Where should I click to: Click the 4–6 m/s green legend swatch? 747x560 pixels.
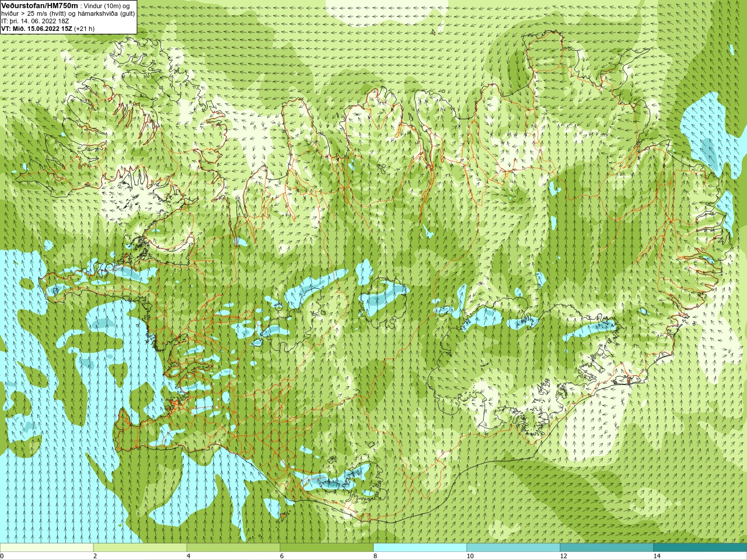[233, 548]
